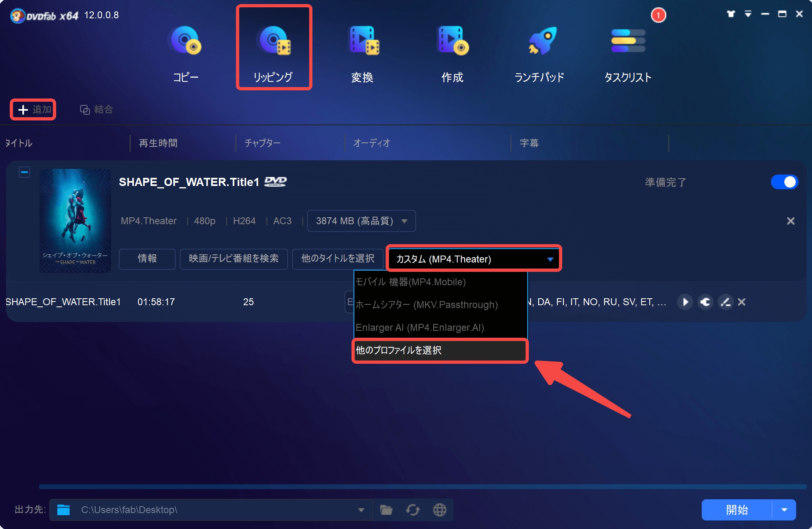Preview the title with the play icon
Image resolution: width=812 pixels, height=529 pixels.
(x=685, y=302)
